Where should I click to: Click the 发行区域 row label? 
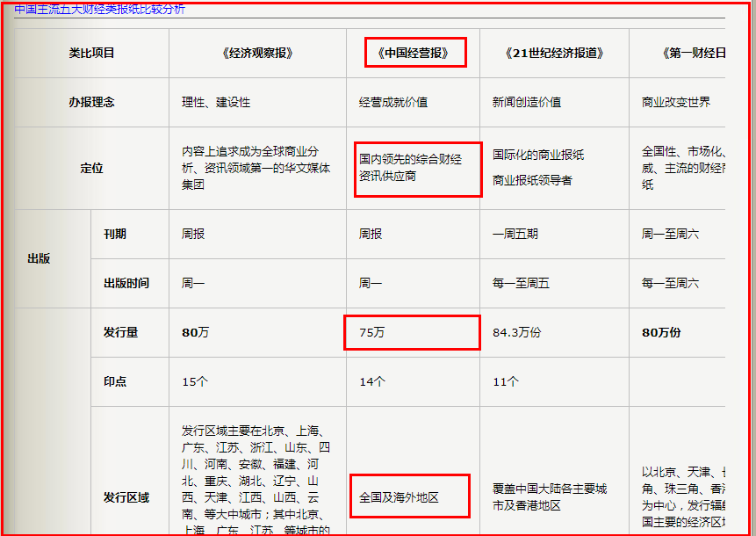tap(126, 497)
